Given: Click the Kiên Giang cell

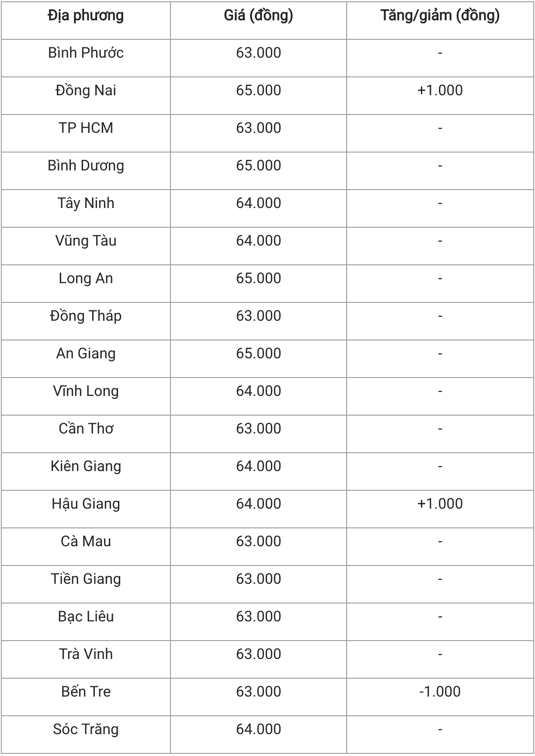Looking at the screenshot, I should click(86, 466).
